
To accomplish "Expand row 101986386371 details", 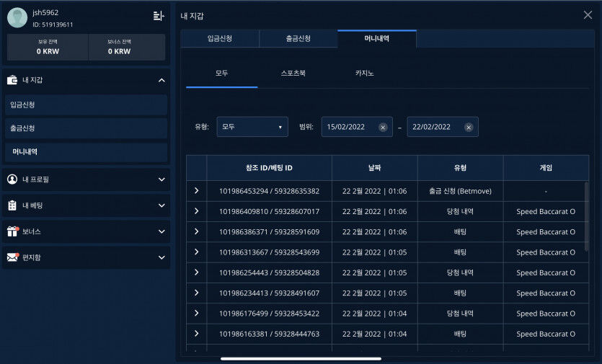I will point(197,231).
